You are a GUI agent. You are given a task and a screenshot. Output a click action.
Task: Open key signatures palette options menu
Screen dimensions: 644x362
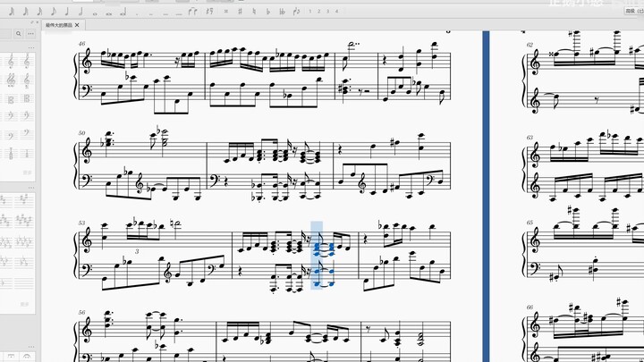pyautogui.click(x=31, y=188)
